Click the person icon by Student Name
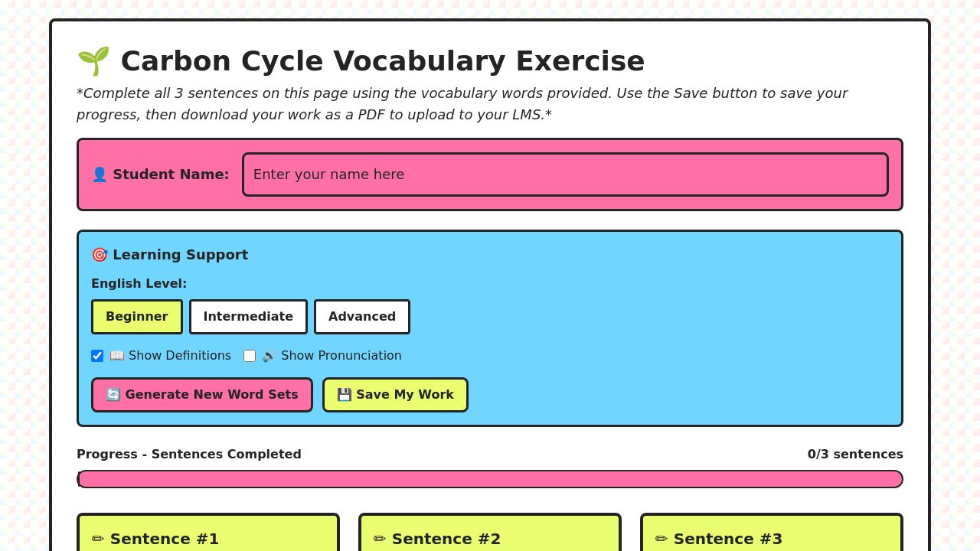 pos(100,174)
